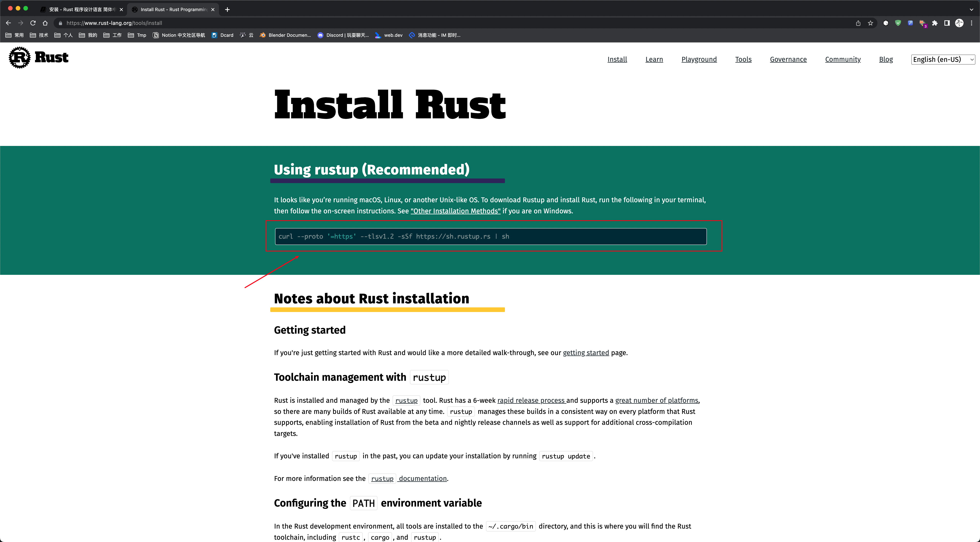The width and height of the screenshot is (980, 542).
Task: Click the Rust gear logo
Action: (x=20, y=57)
